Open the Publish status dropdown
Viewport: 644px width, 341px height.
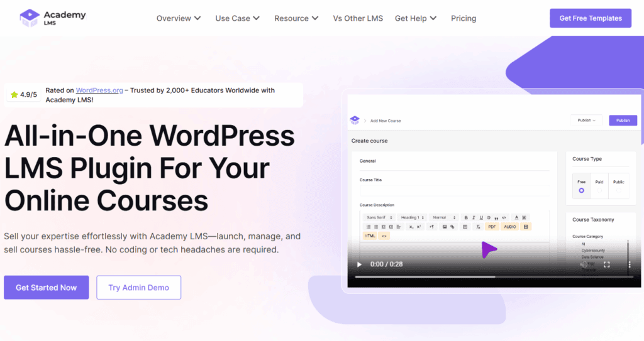(586, 120)
